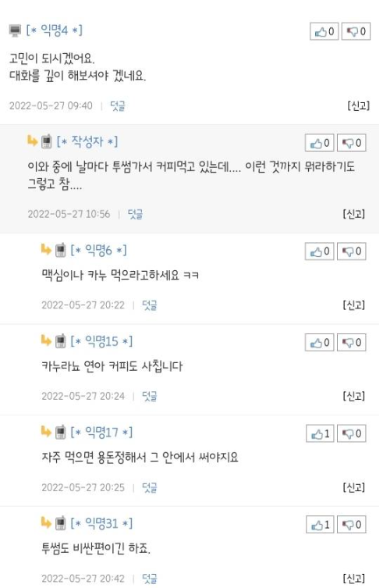Image resolution: width=383 pixels, height=588 pixels.
Task: Downvote the 익명4 comment
Action: 356,31
